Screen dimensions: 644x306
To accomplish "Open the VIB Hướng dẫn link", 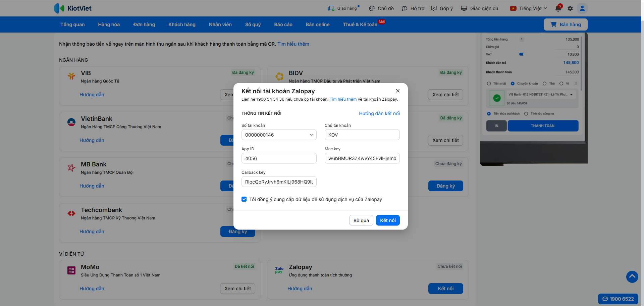I will 92,95.
